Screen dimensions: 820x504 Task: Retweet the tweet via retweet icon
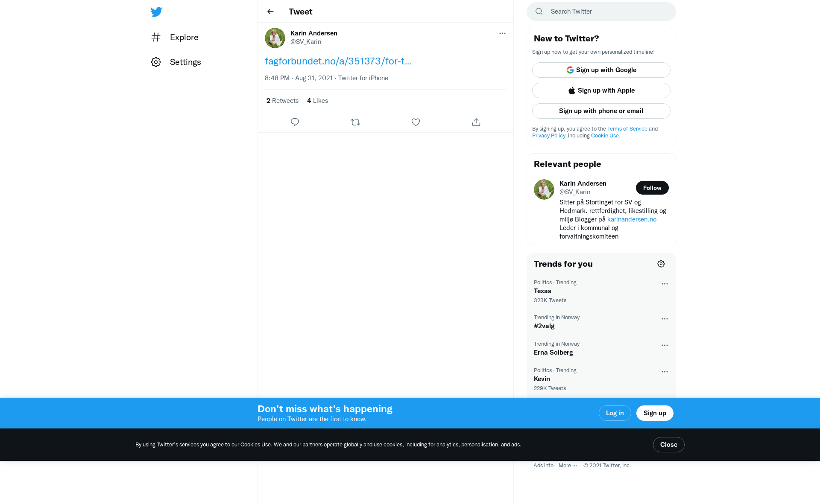pyautogui.click(x=355, y=122)
